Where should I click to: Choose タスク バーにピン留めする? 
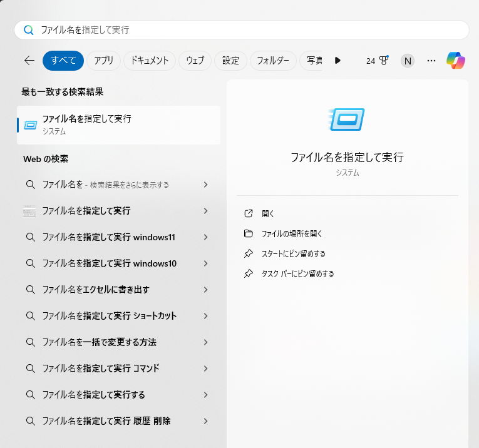point(297,273)
